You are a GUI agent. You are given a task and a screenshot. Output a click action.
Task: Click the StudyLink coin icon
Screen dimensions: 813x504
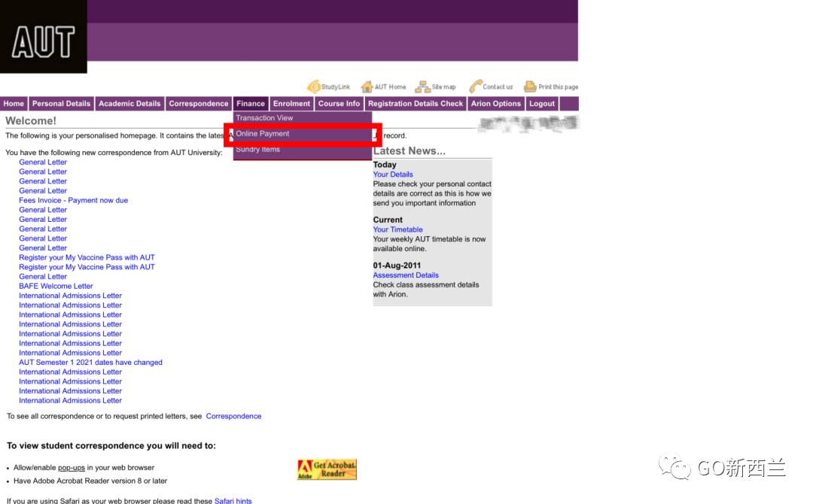point(314,87)
